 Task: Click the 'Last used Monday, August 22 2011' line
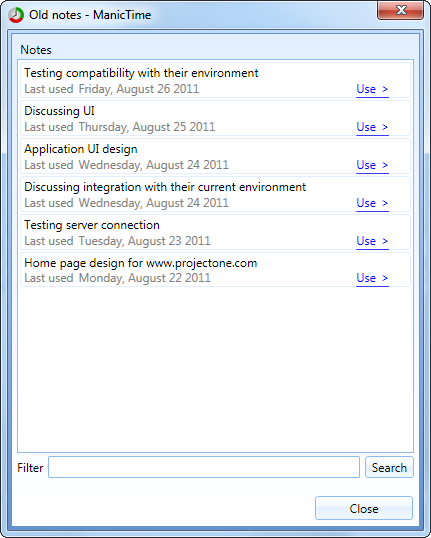pos(117,278)
